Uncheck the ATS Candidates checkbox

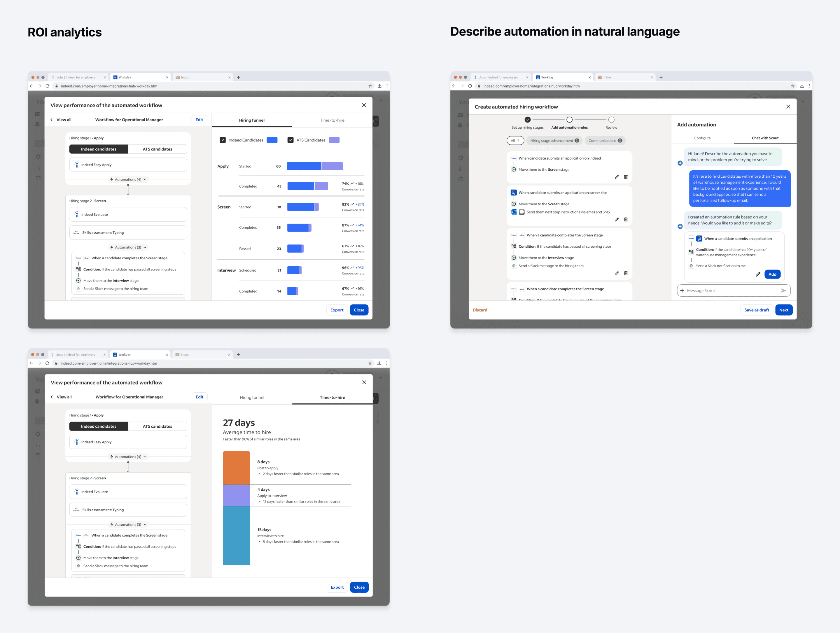(290, 140)
